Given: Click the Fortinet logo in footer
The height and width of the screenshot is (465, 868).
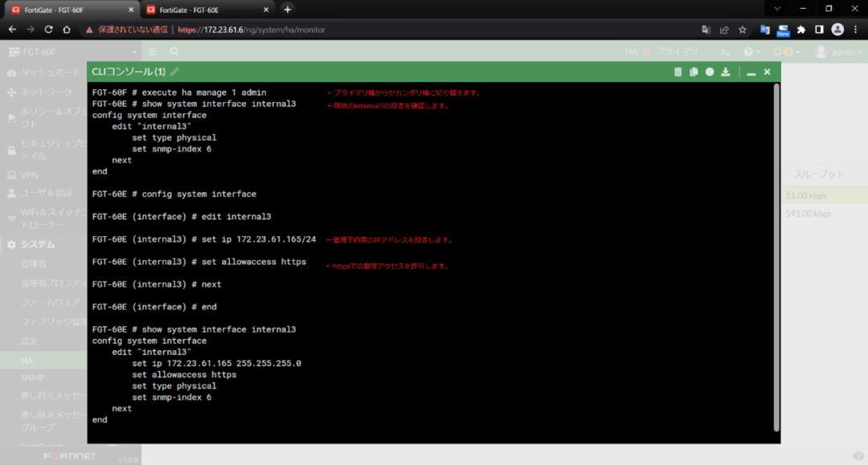Looking at the screenshot, I should (x=70, y=456).
